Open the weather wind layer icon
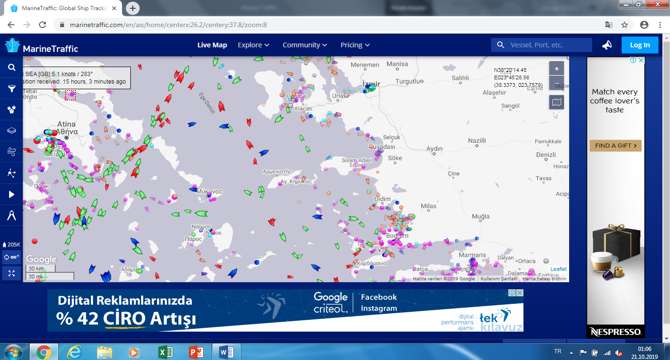This screenshot has width=670, height=360. (12, 152)
